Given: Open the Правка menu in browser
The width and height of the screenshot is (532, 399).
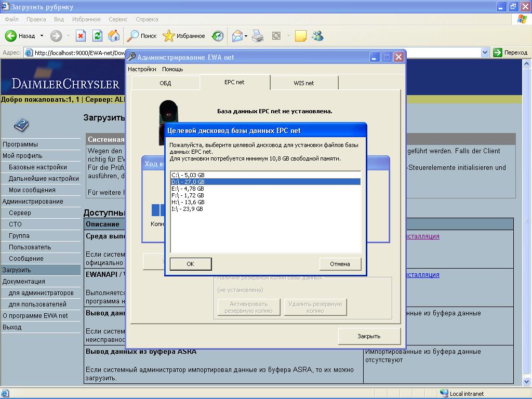Looking at the screenshot, I should tap(36, 19).
